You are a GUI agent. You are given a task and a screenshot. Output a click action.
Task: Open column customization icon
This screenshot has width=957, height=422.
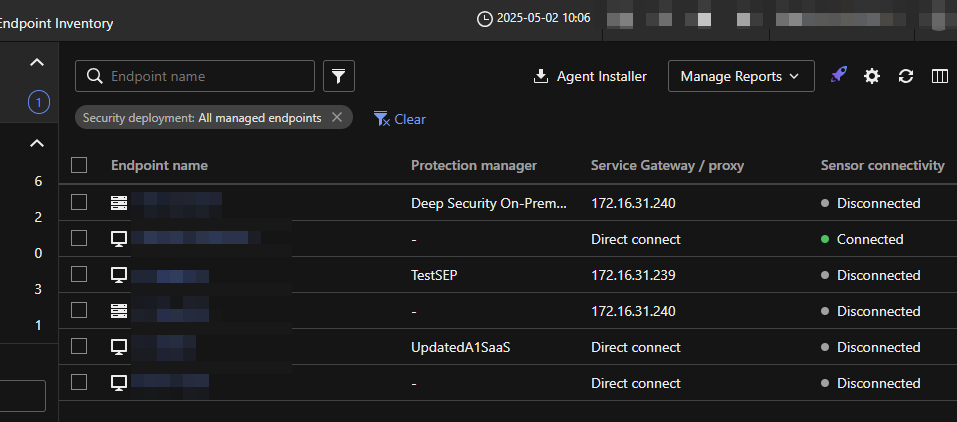(939, 76)
